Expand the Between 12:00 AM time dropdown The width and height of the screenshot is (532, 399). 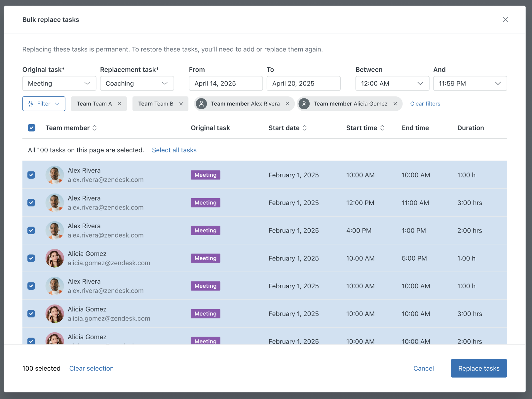tap(392, 84)
